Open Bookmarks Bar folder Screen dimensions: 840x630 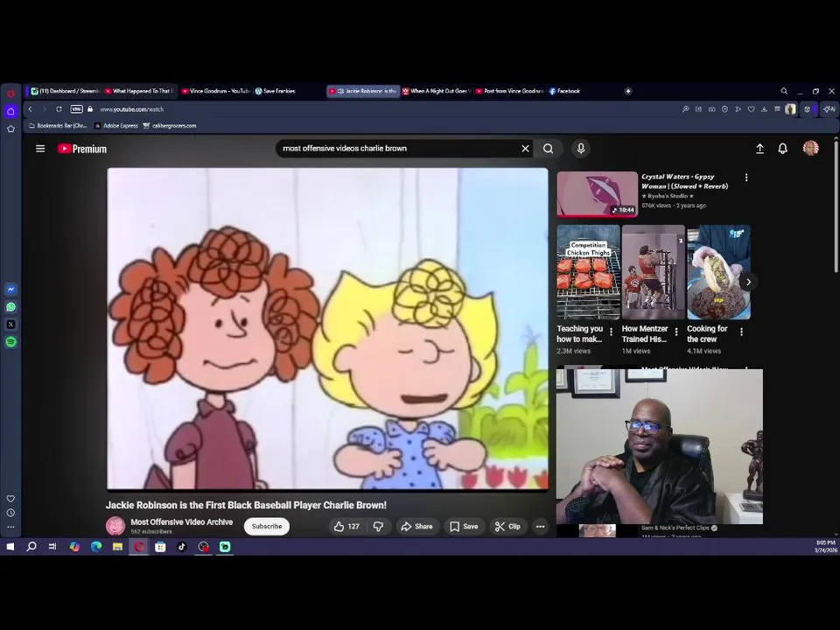[58, 126]
